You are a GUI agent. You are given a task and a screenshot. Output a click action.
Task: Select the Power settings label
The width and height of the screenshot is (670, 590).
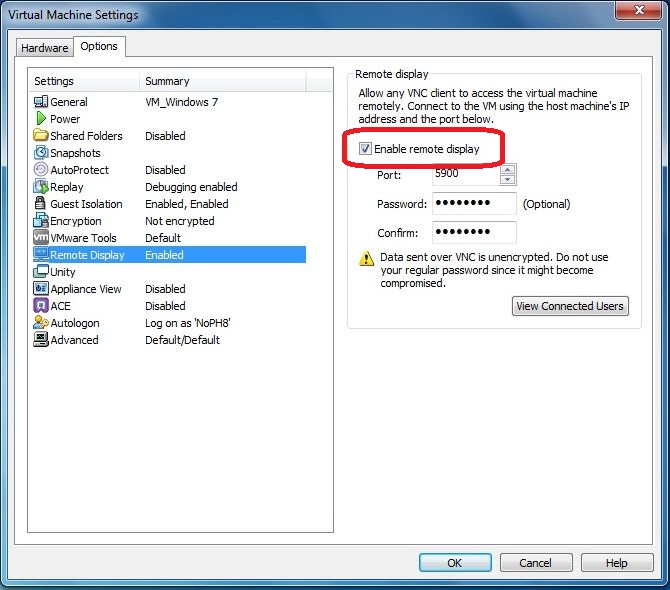tap(65, 119)
